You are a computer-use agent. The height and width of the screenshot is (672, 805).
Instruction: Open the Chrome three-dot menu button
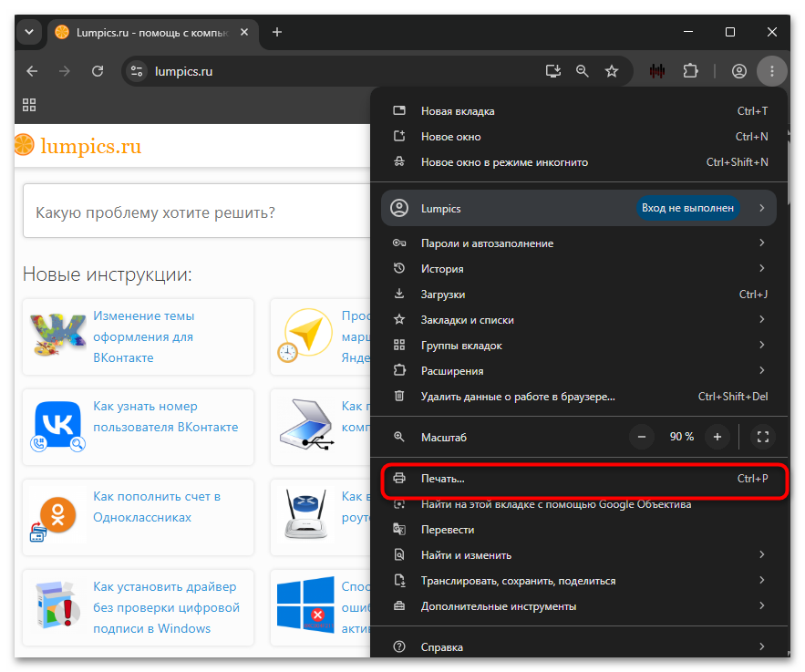[x=771, y=71]
